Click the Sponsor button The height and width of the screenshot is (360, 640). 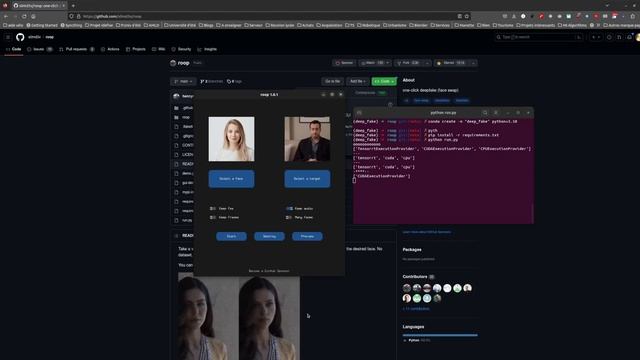344,63
